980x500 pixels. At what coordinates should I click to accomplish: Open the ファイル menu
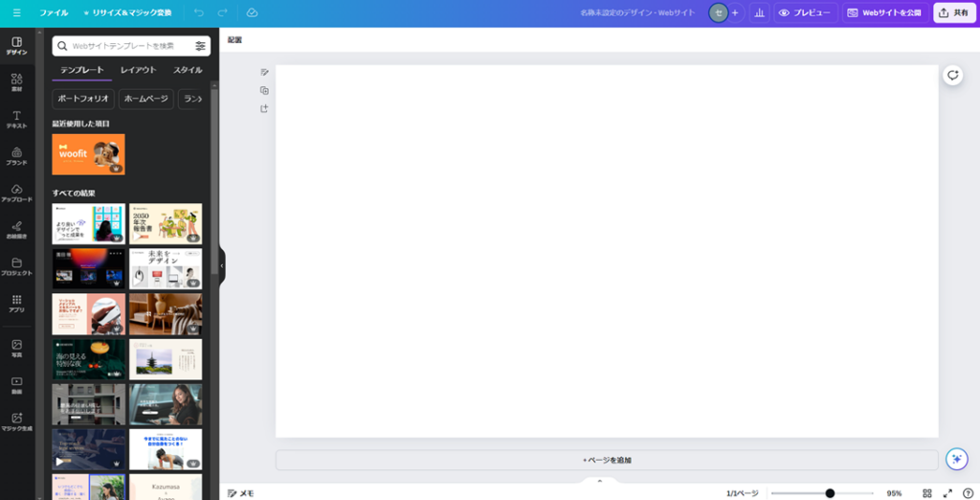pyautogui.click(x=54, y=12)
